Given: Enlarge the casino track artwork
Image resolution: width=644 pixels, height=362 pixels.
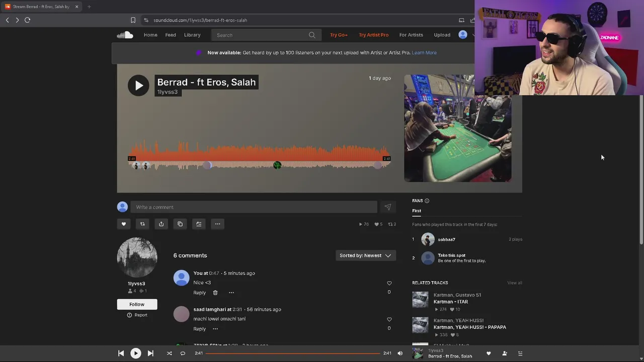Looking at the screenshot, I should coord(457,128).
